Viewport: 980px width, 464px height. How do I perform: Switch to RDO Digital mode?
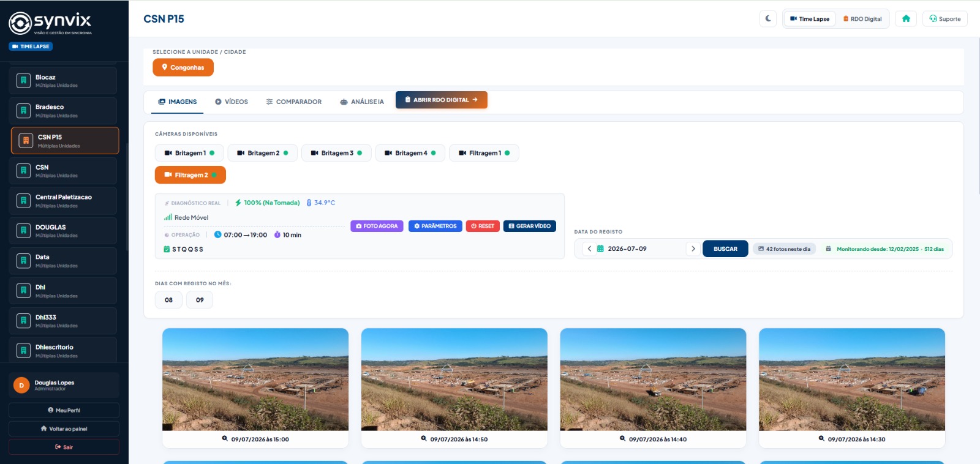tap(862, 18)
